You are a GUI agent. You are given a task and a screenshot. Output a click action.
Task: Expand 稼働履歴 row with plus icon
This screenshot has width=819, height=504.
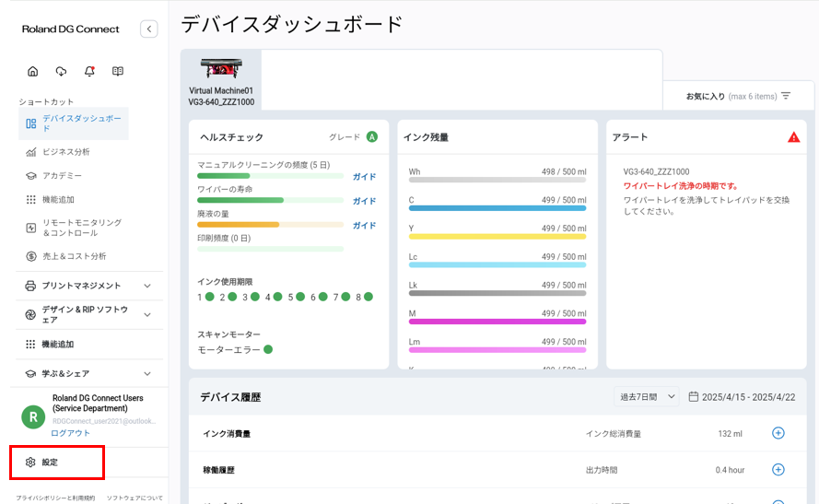point(778,470)
